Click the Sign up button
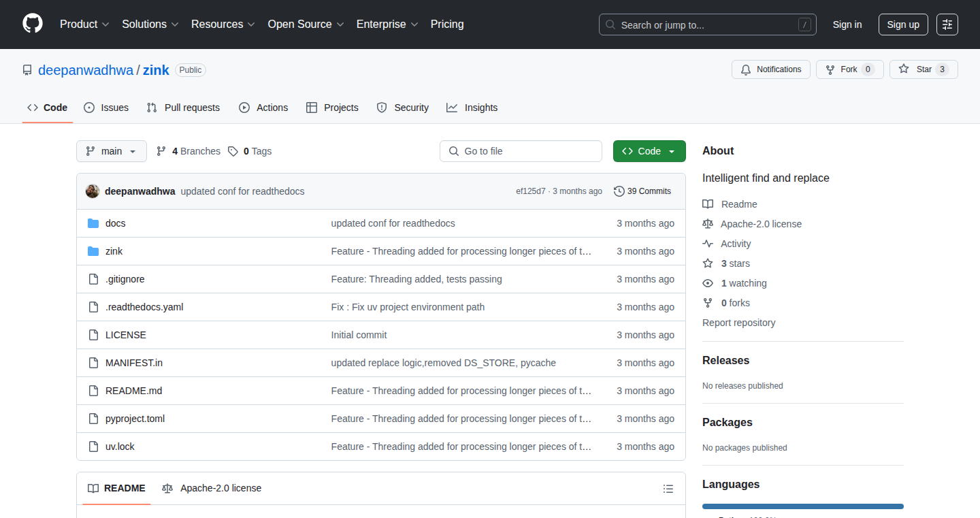Screen dimensions: 980x518 pos(903,25)
